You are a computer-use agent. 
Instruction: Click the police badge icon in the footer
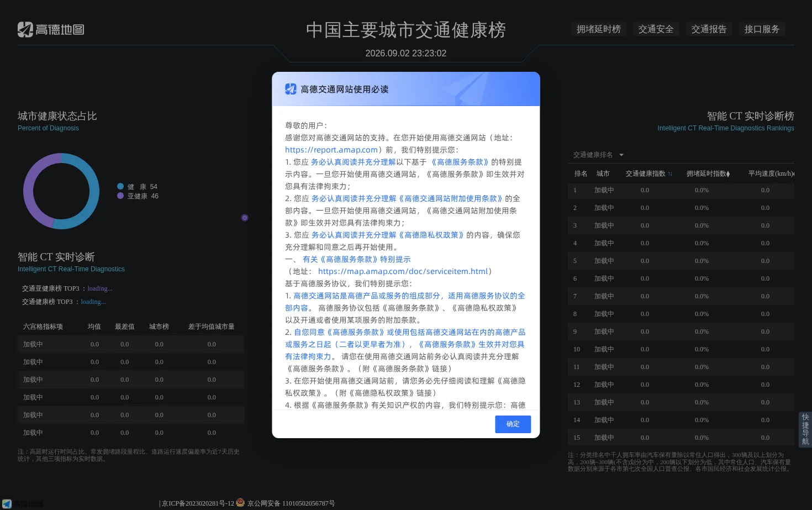click(x=240, y=502)
